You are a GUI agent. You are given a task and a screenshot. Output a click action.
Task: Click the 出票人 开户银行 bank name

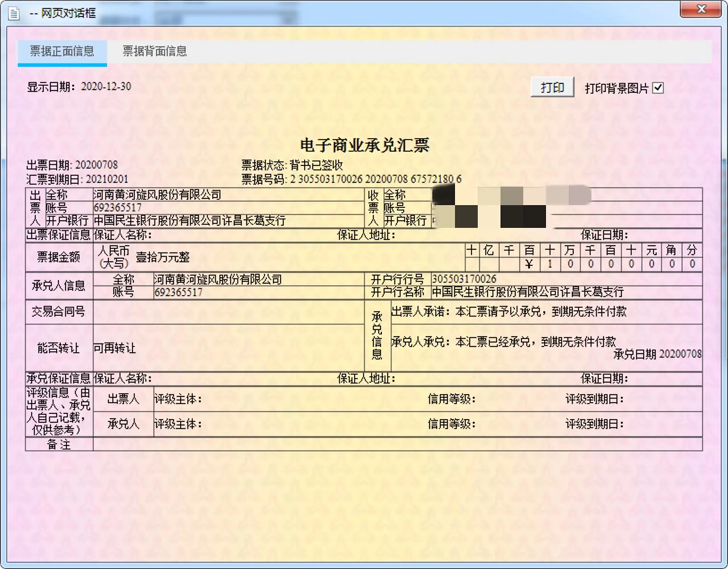click(x=190, y=221)
